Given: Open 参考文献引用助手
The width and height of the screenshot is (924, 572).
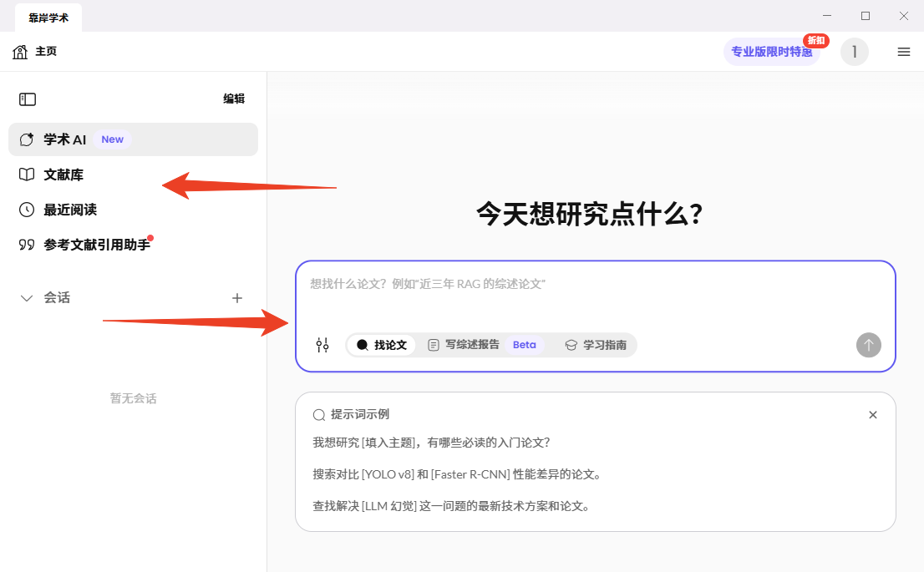Looking at the screenshot, I should tap(96, 245).
